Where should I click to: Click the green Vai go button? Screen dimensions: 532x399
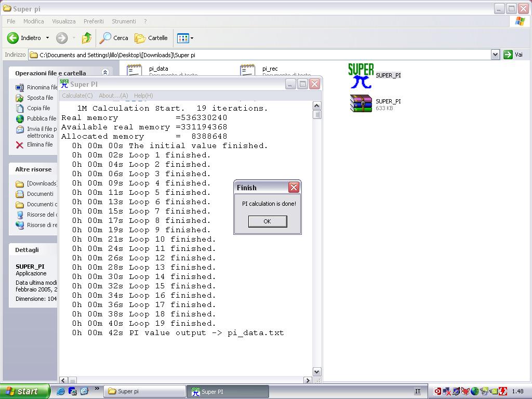pos(513,55)
